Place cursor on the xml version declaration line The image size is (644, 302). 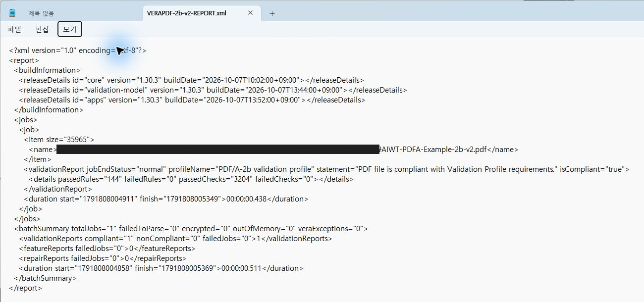(x=78, y=50)
